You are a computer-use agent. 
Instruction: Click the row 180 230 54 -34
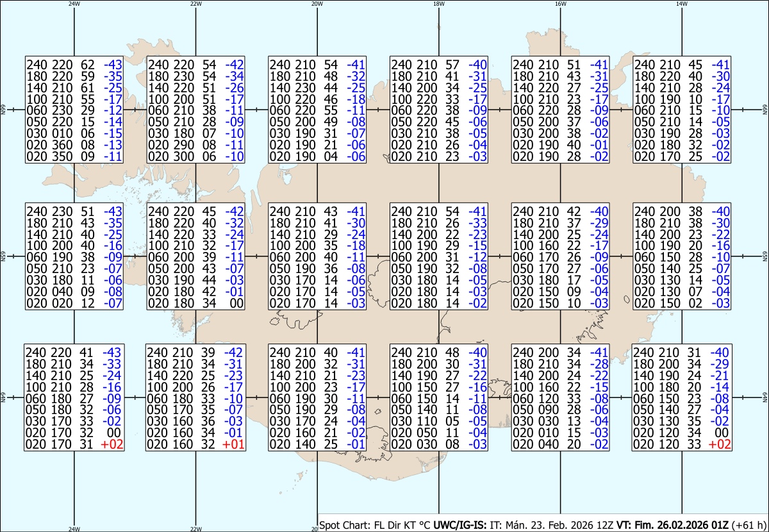pos(195,76)
